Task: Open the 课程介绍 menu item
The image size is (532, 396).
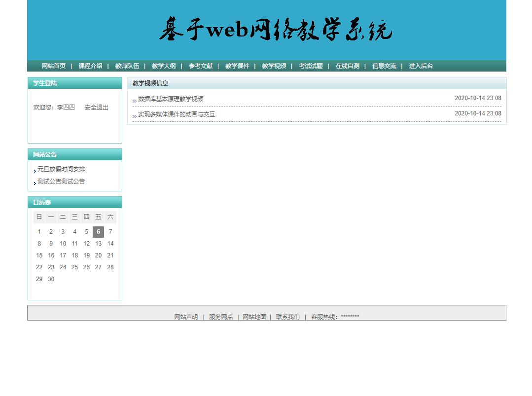Action: (90, 66)
